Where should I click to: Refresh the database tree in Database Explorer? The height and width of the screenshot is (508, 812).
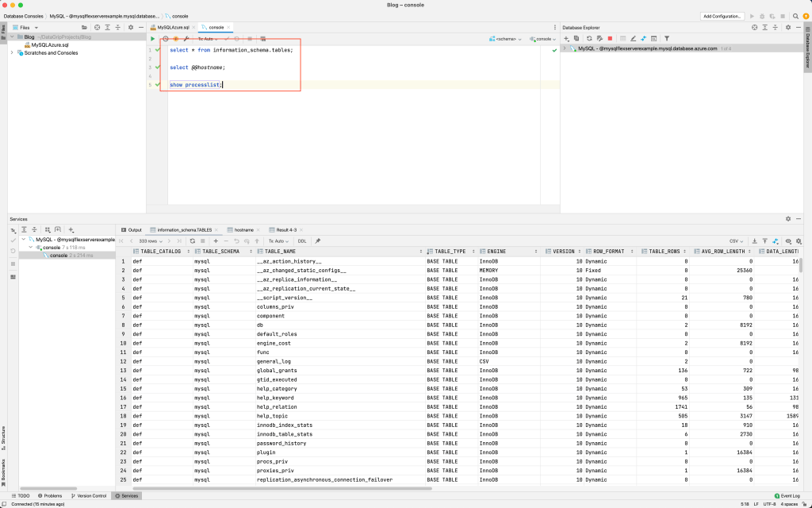tap(588, 38)
